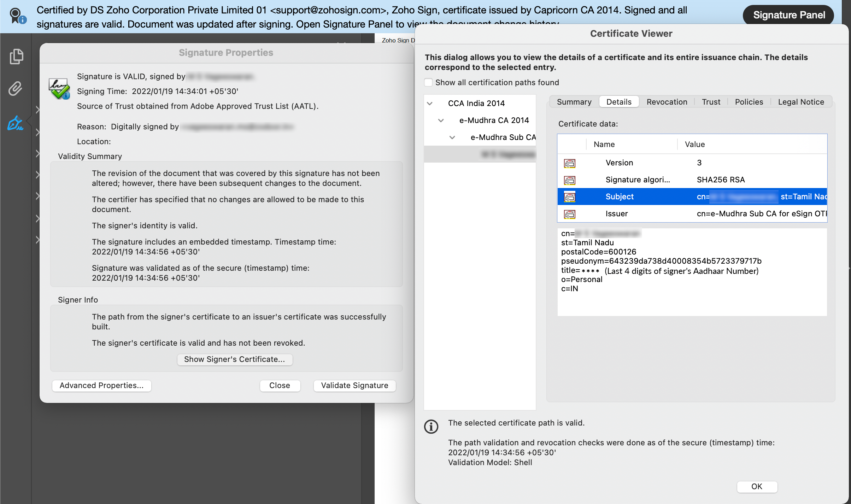Switch to the Summary tab
The height and width of the screenshot is (504, 851).
(x=574, y=102)
